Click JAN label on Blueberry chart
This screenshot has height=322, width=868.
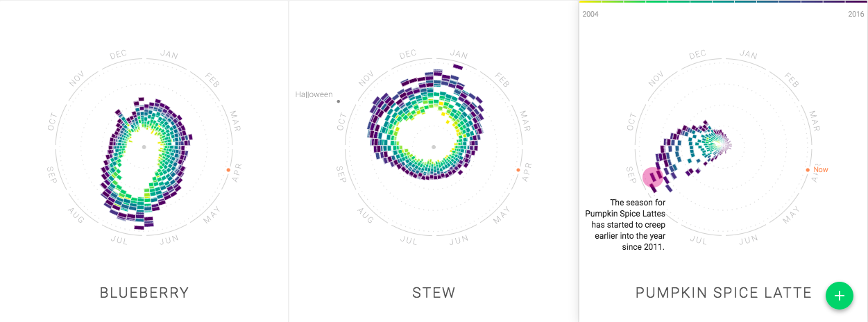[169, 54]
